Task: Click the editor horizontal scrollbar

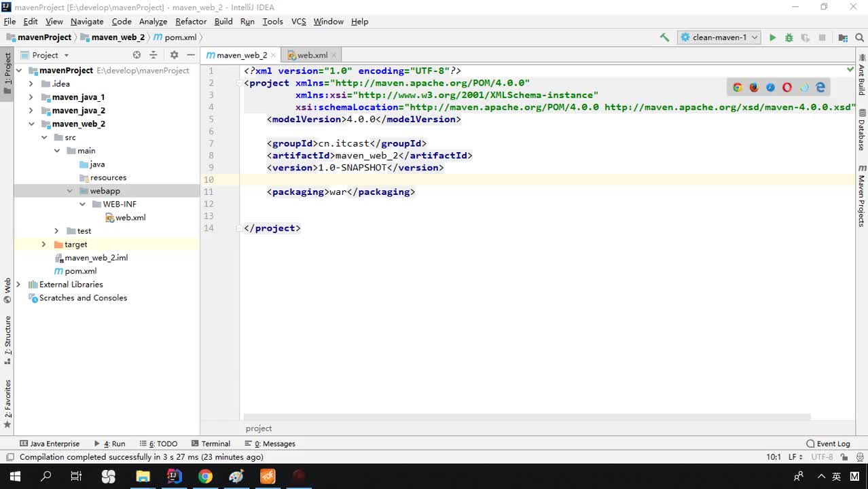Action: [527, 417]
